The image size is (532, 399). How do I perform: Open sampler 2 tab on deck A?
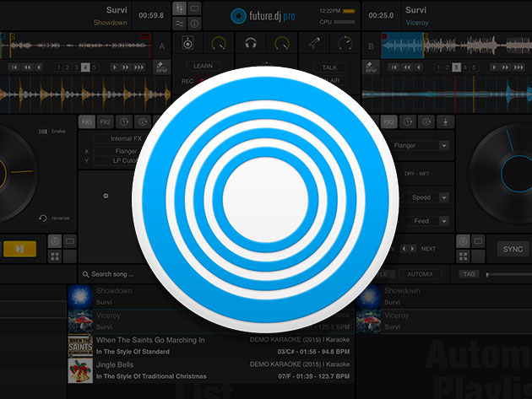pyautogui.click(x=143, y=121)
